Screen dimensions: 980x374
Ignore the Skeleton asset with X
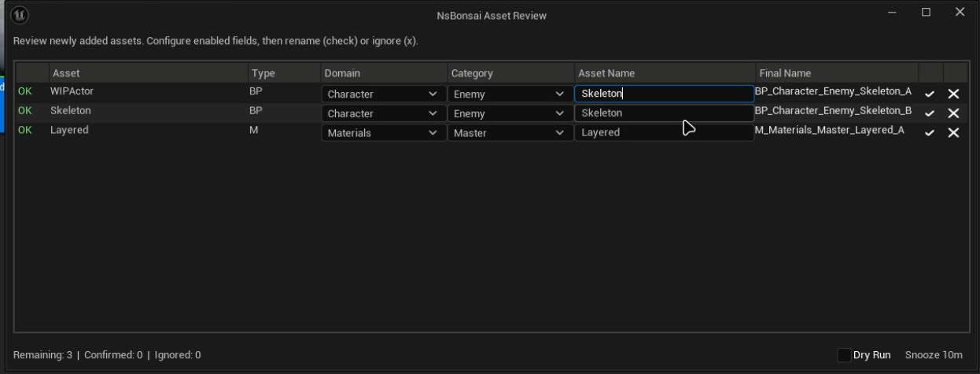pos(953,113)
